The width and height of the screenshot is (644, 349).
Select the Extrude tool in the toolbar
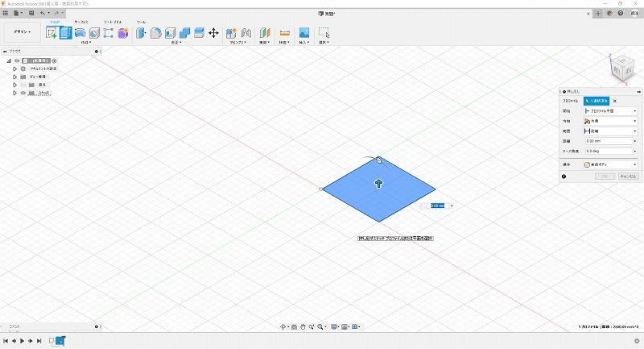pyautogui.click(x=66, y=33)
